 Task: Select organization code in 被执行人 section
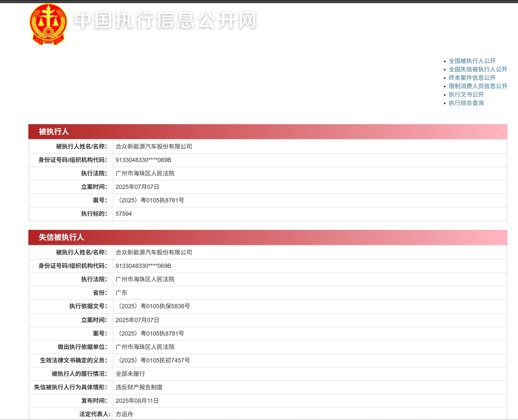143,160
